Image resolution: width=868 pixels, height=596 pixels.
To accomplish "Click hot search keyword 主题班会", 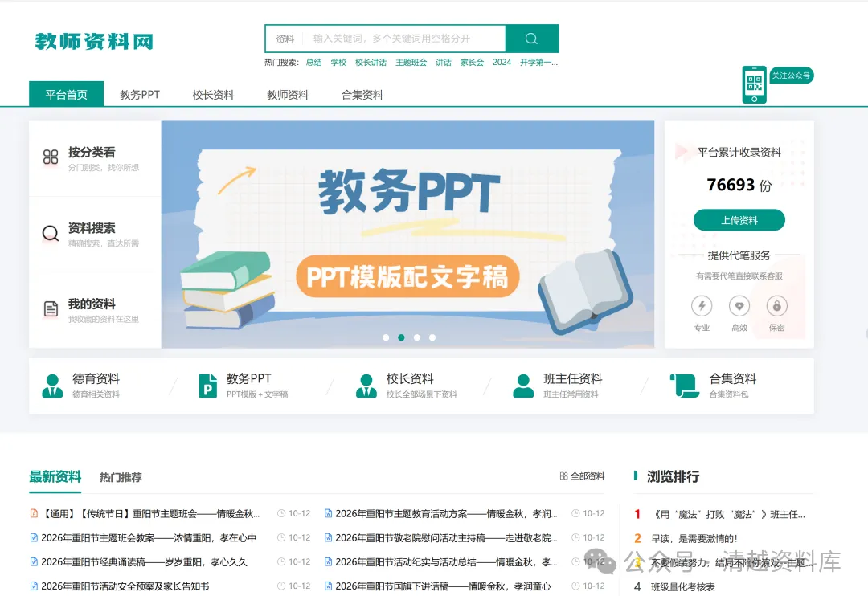I will (x=411, y=63).
